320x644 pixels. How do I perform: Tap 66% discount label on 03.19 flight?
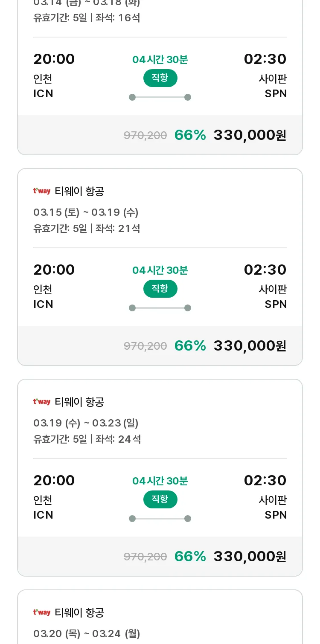point(190,556)
